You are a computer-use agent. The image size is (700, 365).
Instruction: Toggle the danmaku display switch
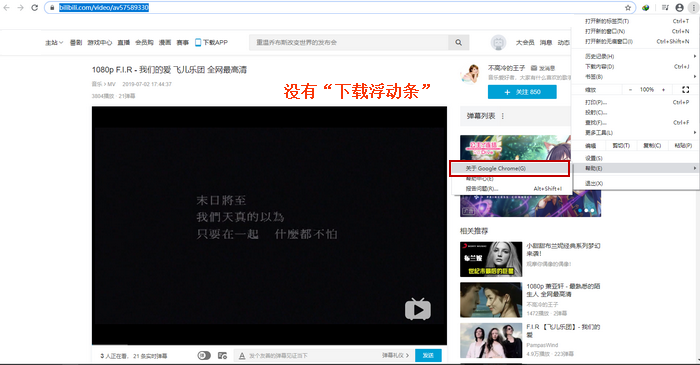pos(204,356)
